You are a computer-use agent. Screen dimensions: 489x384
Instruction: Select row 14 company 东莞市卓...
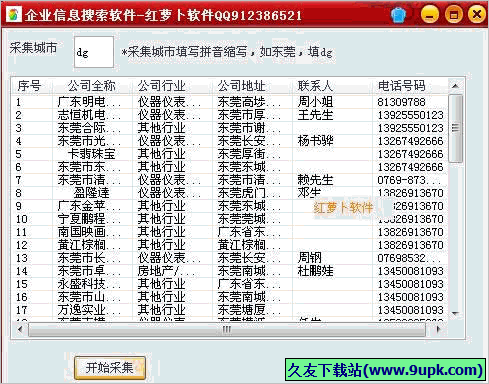click(x=89, y=271)
